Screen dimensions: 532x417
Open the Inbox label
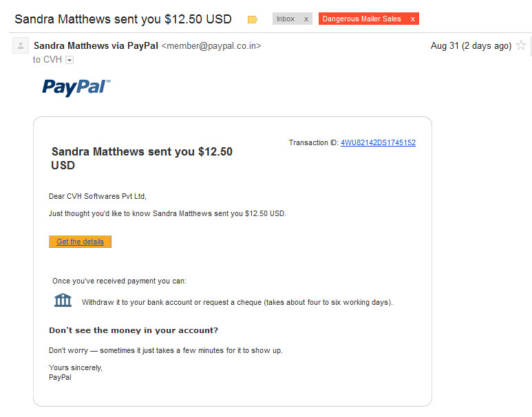pos(286,19)
